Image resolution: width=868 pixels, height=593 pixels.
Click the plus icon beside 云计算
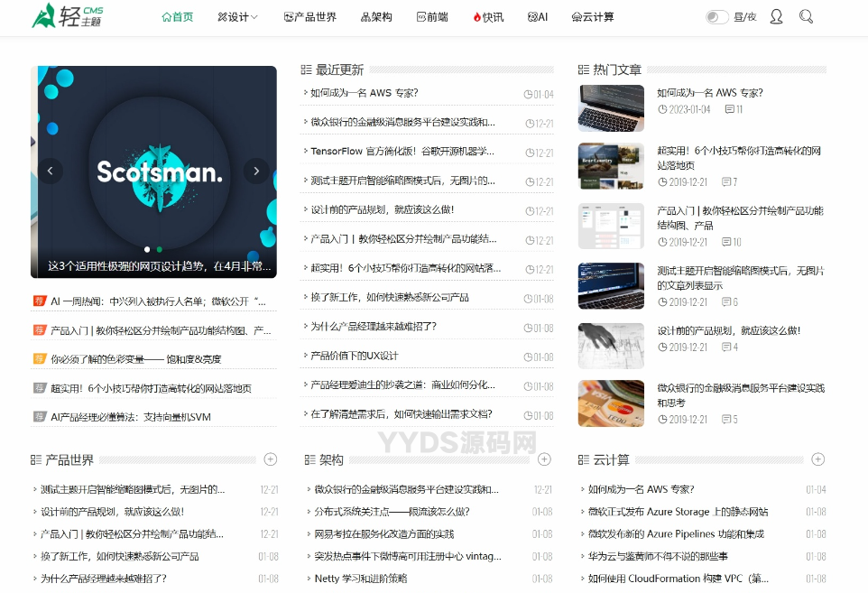[x=817, y=459]
